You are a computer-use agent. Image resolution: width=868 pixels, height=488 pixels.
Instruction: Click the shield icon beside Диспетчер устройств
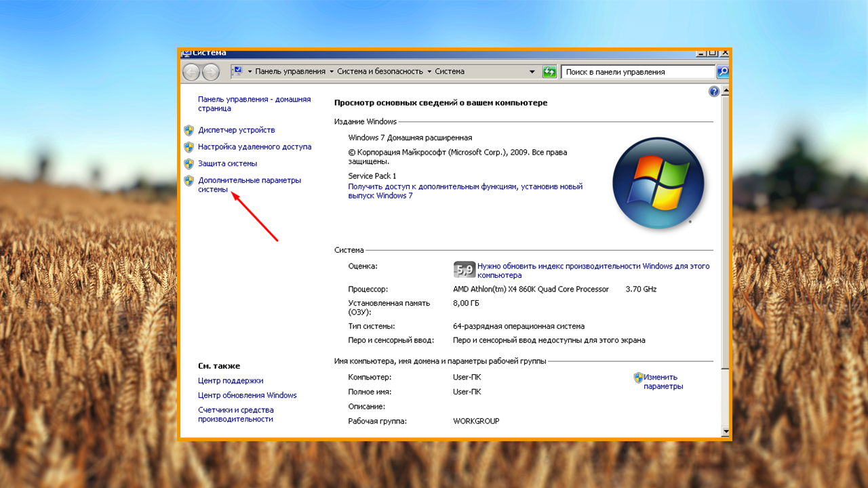(x=189, y=130)
